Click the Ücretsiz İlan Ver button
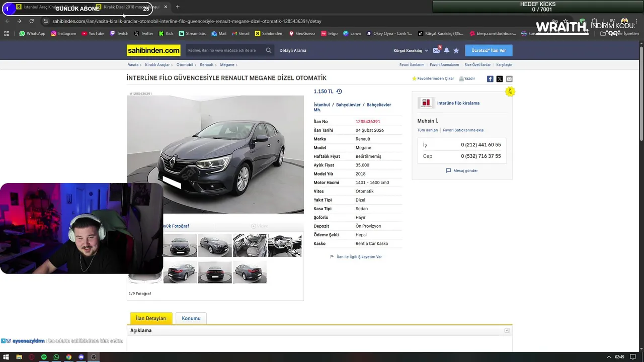 (x=489, y=50)
